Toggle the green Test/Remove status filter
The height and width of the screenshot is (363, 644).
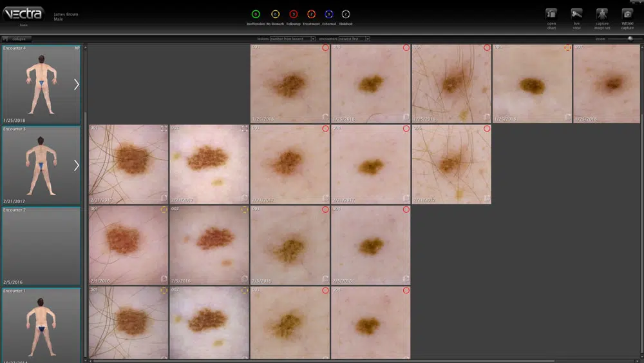coord(255,14)
